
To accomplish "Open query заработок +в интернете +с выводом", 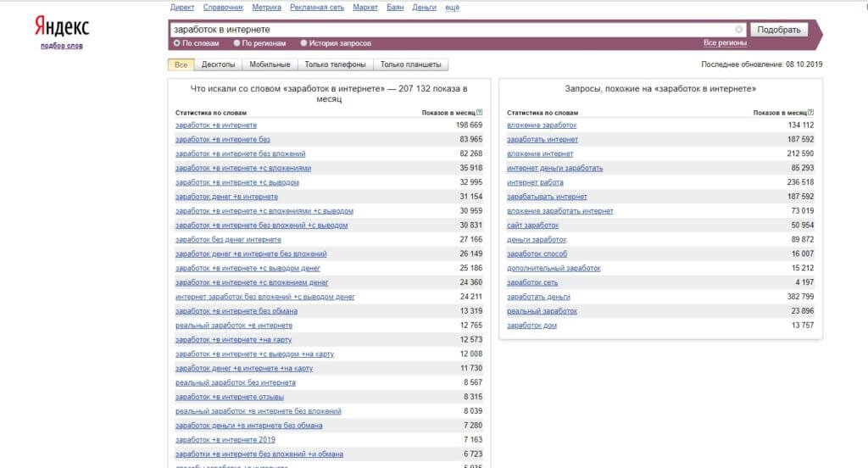I will point(237,182).
